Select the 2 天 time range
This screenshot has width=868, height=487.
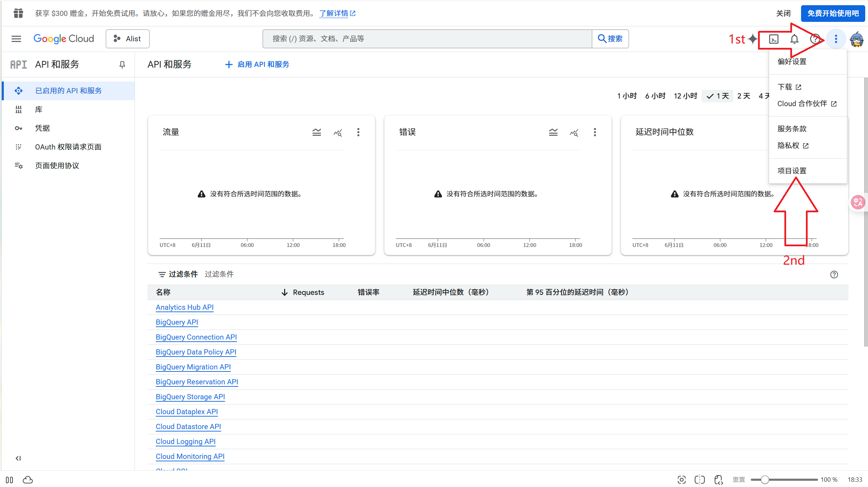click(743, 96)
